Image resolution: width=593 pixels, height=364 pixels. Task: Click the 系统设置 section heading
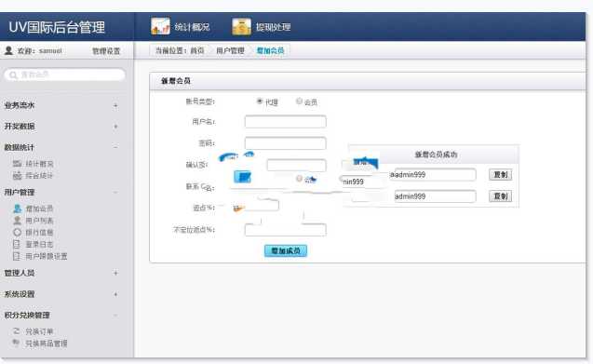pos(20,294)
